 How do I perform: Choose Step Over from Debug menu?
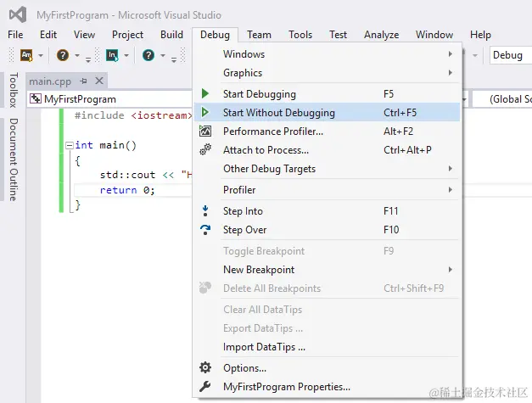pos(327,230)
